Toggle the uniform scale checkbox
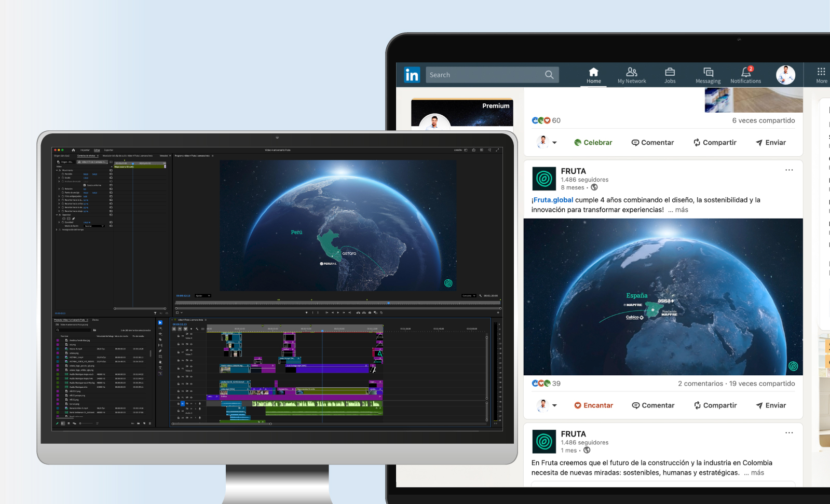 (85, 185)
